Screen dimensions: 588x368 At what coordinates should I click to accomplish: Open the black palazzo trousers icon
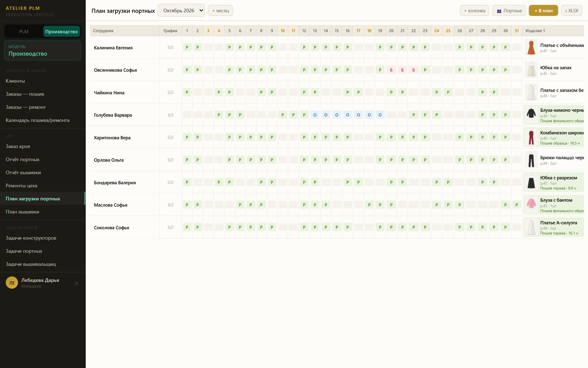(531, 160)
